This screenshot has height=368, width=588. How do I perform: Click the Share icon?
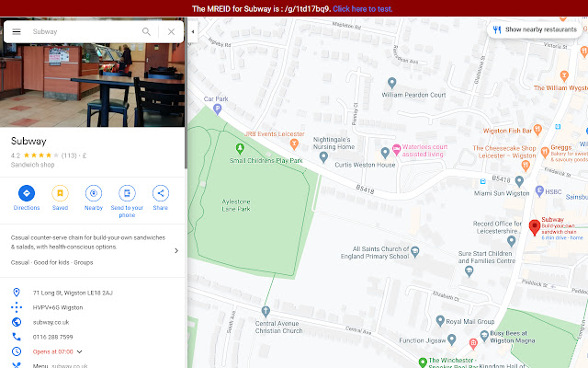161,193
